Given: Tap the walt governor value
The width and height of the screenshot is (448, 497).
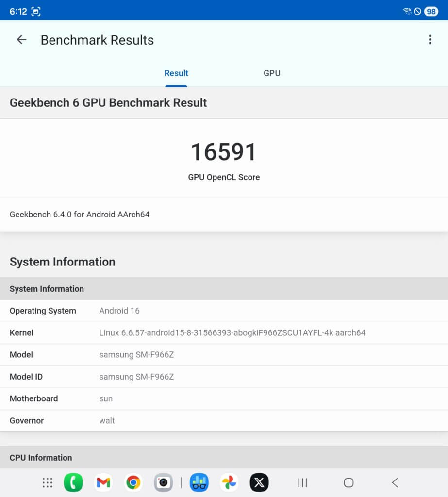Looking at the screenshot, I should (x=107, y=421).
